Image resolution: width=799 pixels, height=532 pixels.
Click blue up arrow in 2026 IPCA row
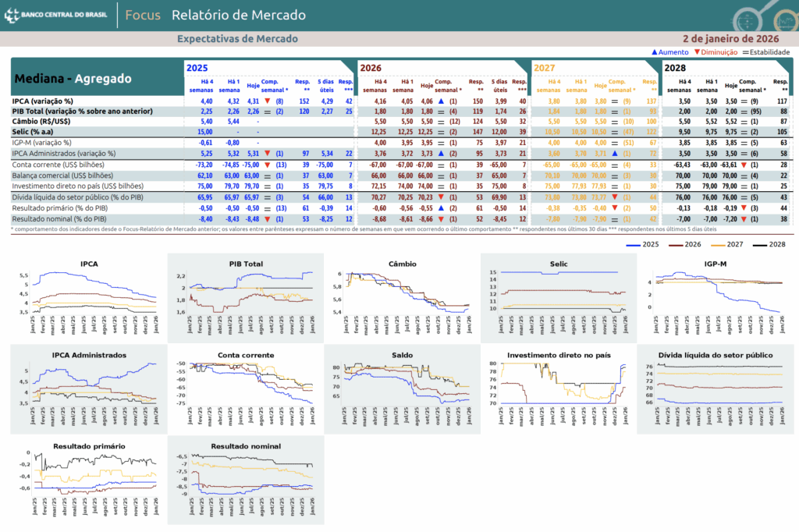point(440,101)
